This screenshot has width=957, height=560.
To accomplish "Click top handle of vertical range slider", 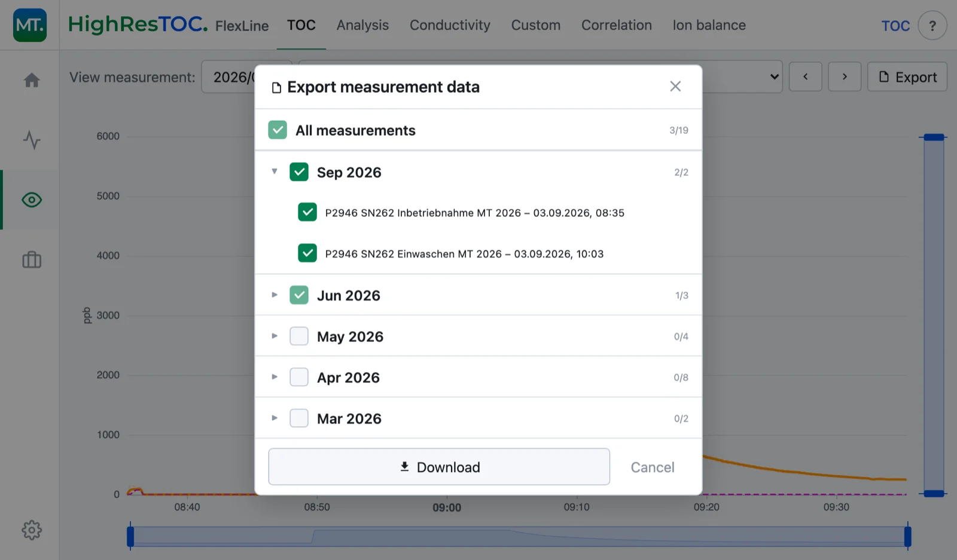I will point(934,137).
